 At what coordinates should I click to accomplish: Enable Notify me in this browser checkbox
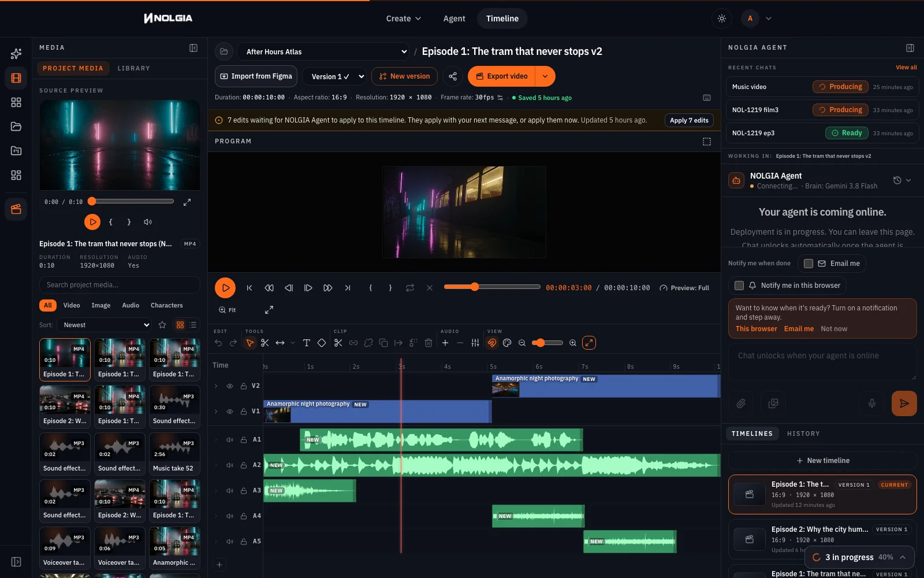(x=739, y=286)
